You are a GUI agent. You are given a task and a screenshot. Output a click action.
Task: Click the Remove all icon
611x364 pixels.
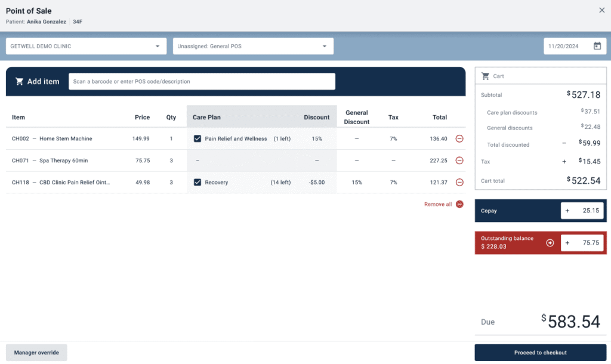[459, 204]
